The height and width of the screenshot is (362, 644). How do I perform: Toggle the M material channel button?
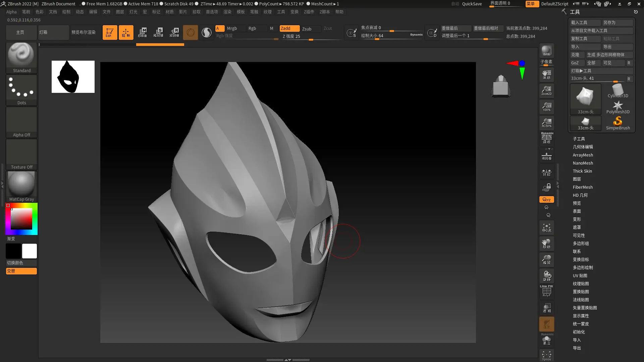coord(272,28)
